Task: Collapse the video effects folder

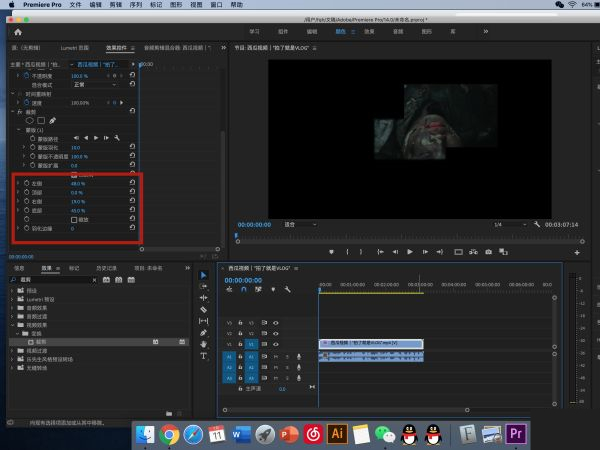Action: [x=12, y=325]
